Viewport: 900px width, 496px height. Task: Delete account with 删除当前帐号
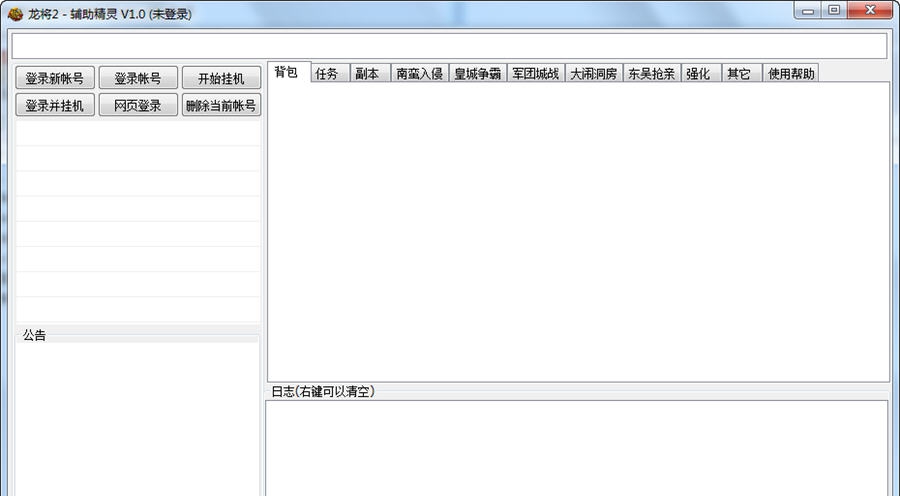coord(222,105)
